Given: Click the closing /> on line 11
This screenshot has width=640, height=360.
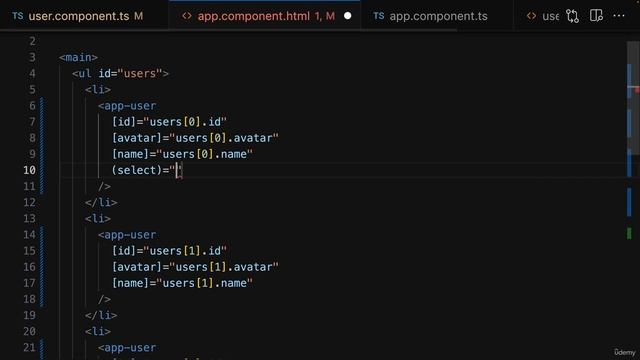Looking at the screenshot, I should [104, 187].
